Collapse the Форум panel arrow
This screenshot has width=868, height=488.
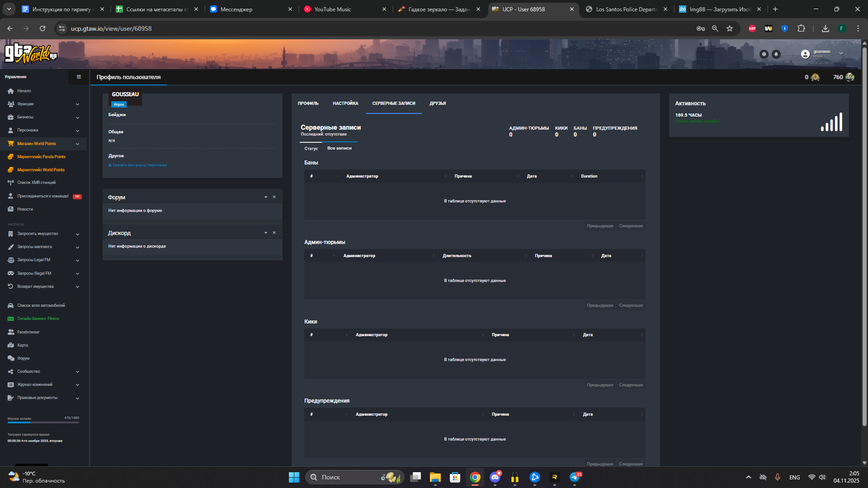(266, 197)
